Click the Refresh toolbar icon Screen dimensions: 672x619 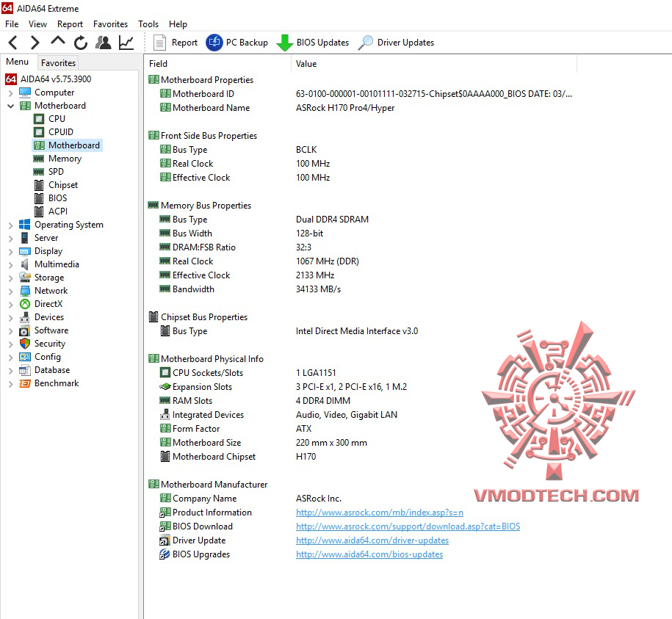pyautogui.click(x=81, y=43)
